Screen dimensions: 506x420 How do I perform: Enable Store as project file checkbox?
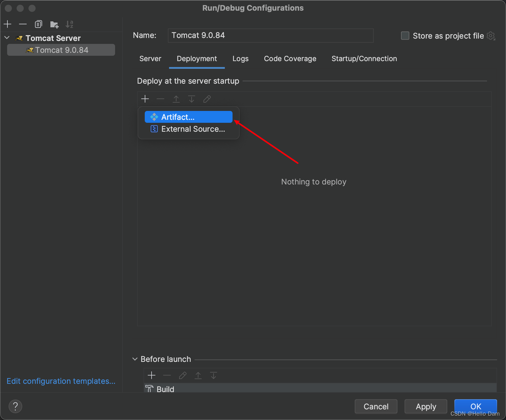click(405, 36)
